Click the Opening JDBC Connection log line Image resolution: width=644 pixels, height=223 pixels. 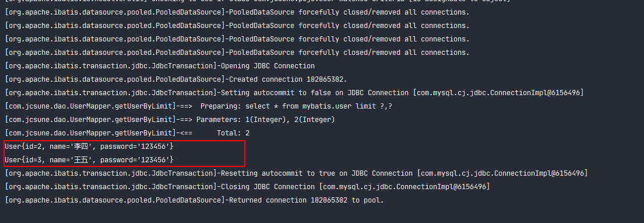pyautogui.click(x=160, y=66)
